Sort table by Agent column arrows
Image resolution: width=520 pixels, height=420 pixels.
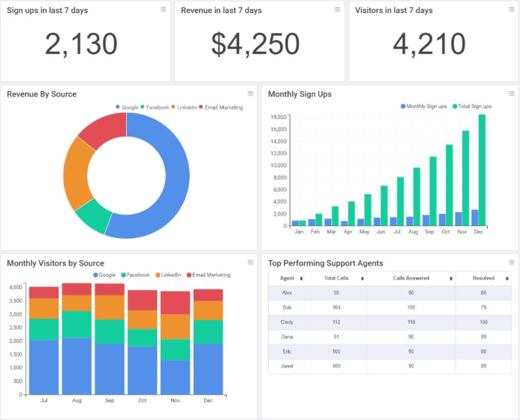tap(301, 278)
